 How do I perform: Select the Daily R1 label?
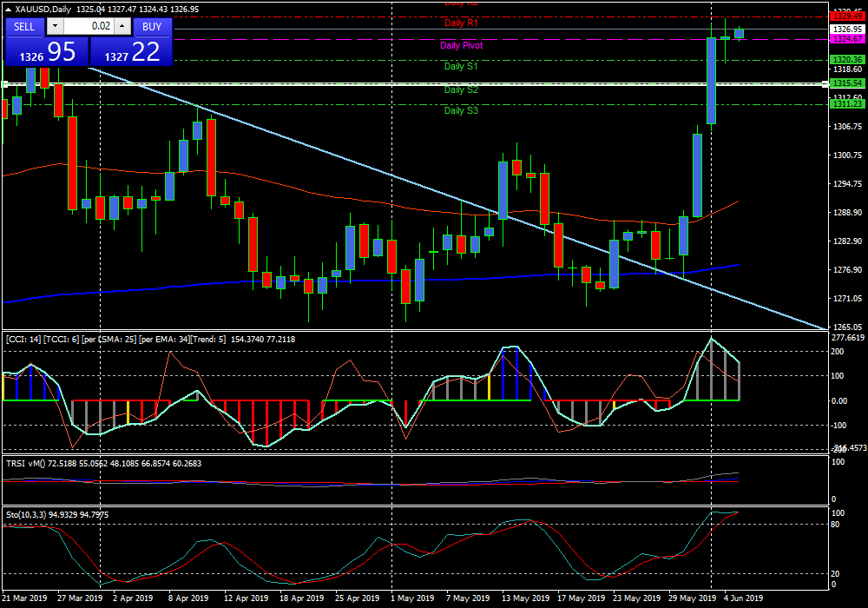461,23
